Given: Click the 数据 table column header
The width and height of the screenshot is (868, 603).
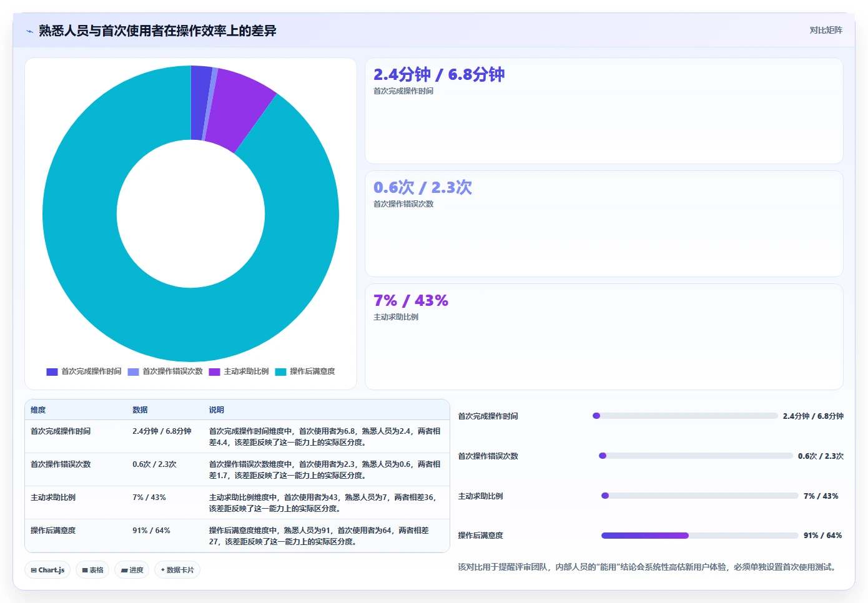Looking at the screenshot, I should (140, 410).
